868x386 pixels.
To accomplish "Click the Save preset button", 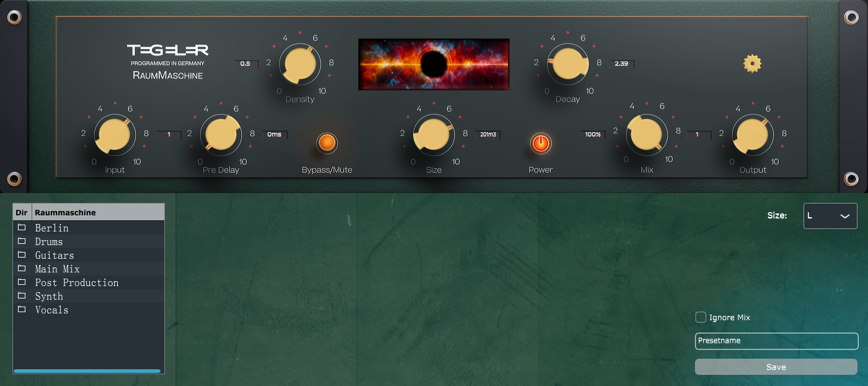I will (776, 367).
